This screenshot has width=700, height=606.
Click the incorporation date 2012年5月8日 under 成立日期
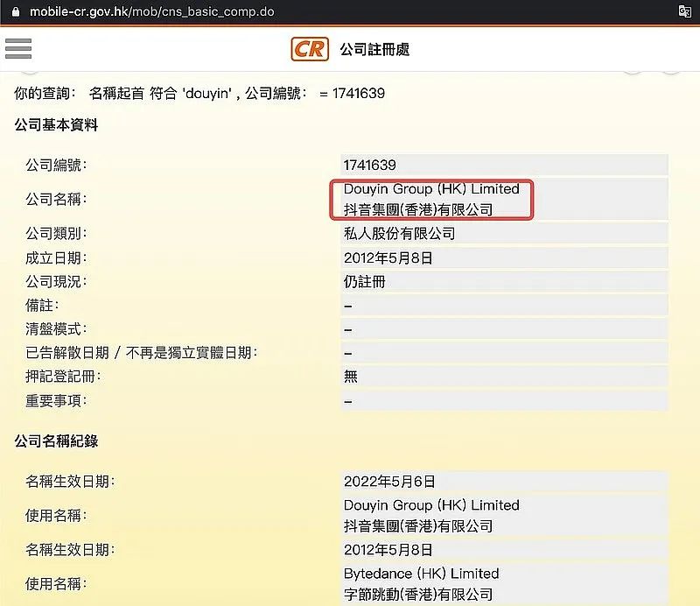pos(388,258)
